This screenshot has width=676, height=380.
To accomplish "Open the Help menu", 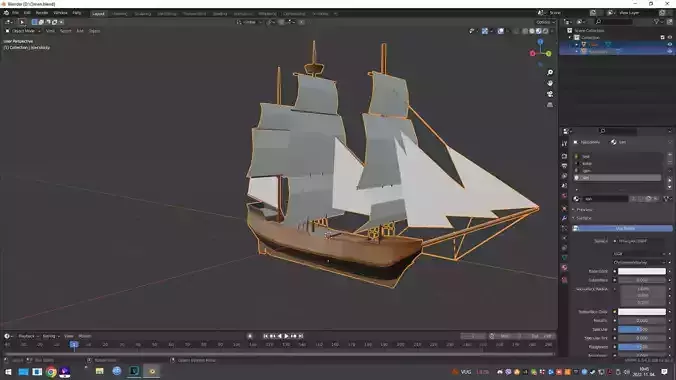I will [x=77, y=13].
